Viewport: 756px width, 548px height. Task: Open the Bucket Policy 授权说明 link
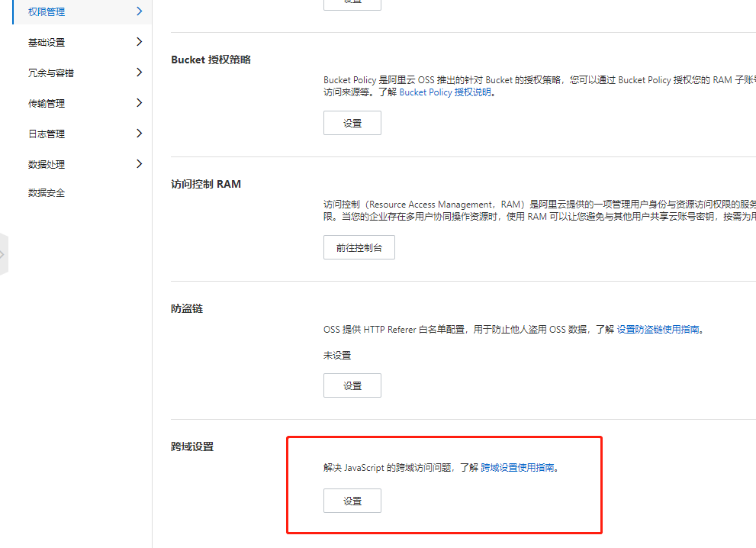(x=446, y=92)
